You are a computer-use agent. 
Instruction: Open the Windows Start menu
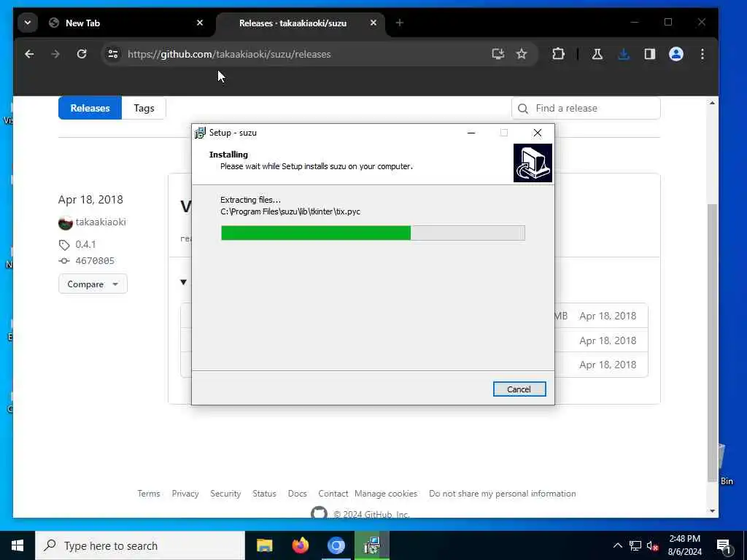pyautogui.click(x=18, y=545)
